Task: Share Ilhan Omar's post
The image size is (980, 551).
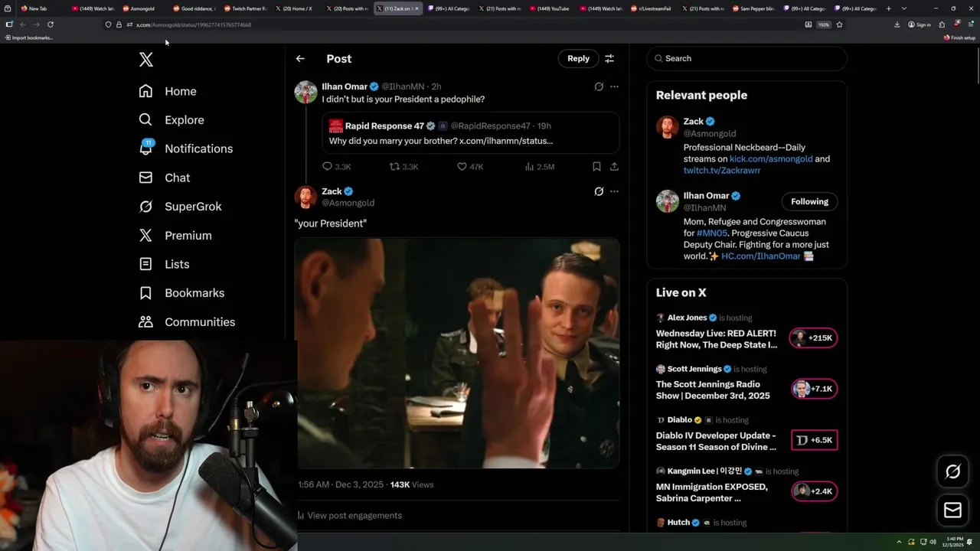Action: click(x=614, y=166)
